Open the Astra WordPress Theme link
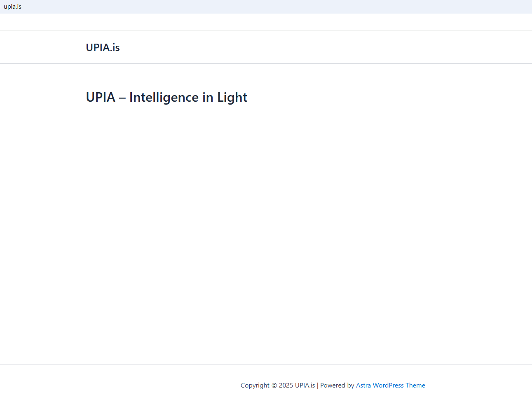532x404 pixels. click(390, 385)
